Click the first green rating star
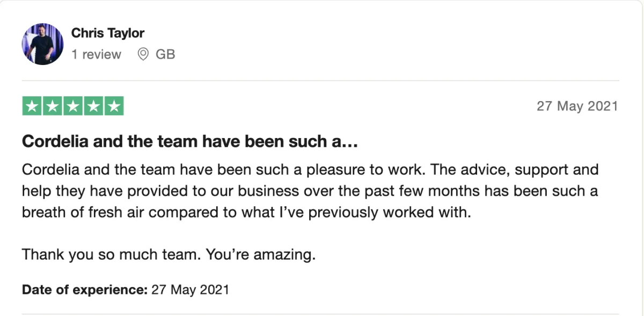This screenshot has width=644, height=316. click(32, 106)
